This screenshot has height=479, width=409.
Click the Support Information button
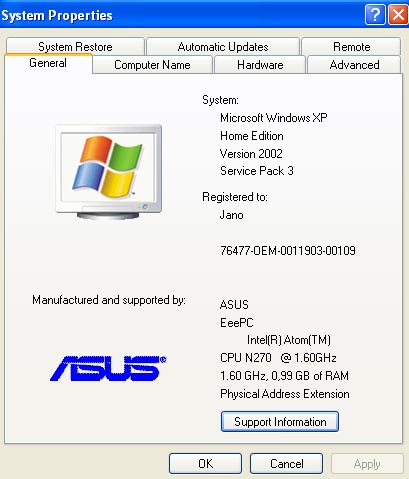280,422
